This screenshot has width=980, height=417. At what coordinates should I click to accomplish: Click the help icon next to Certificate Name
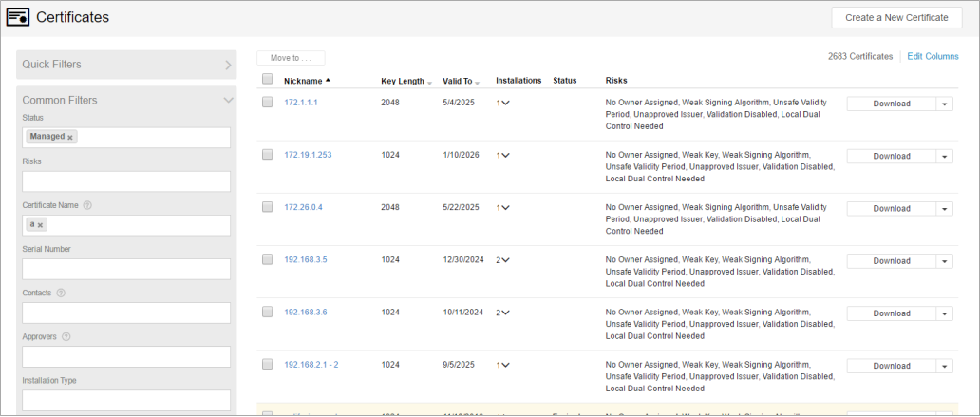coord(87,205)
